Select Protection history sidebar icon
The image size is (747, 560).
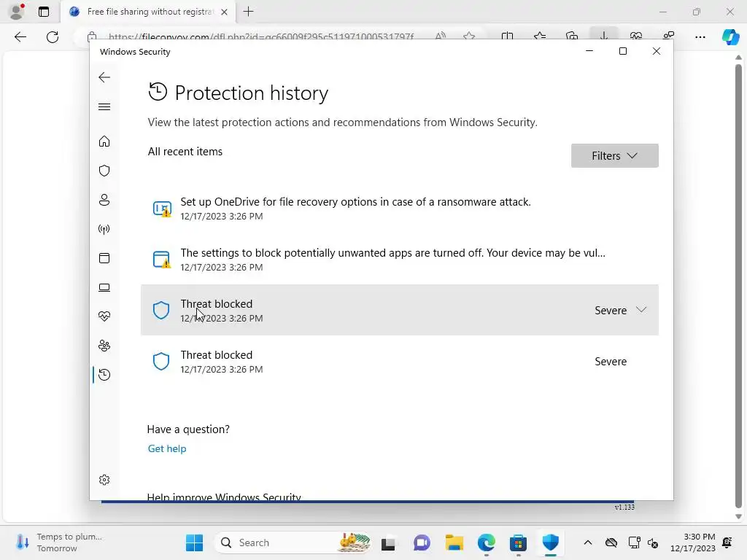click(x=104, y=375)
